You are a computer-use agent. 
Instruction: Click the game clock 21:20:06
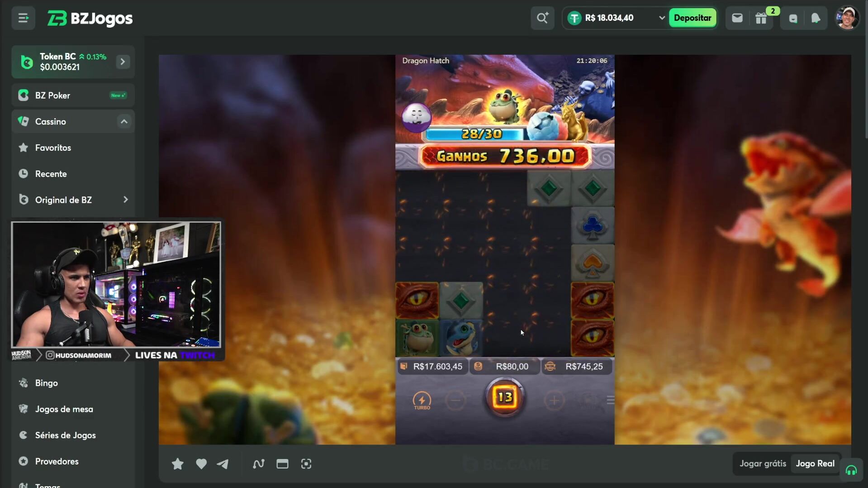[x=592, y=61]
